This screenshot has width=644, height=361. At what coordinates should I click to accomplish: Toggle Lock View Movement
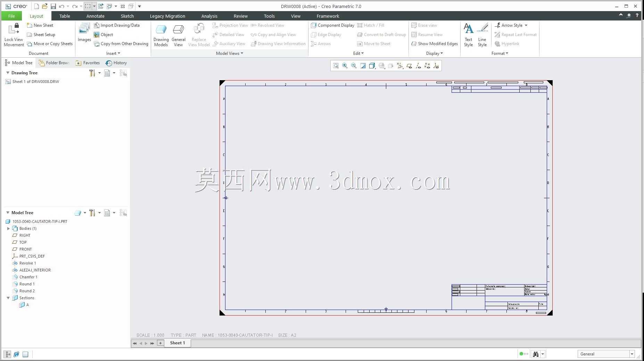coord(14,35)
